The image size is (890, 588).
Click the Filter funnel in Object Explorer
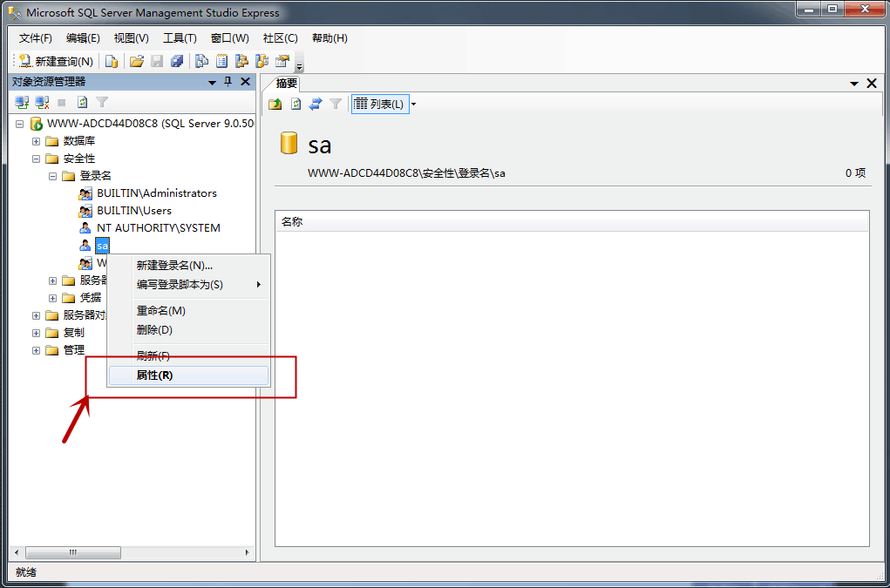tap(102, 103)
